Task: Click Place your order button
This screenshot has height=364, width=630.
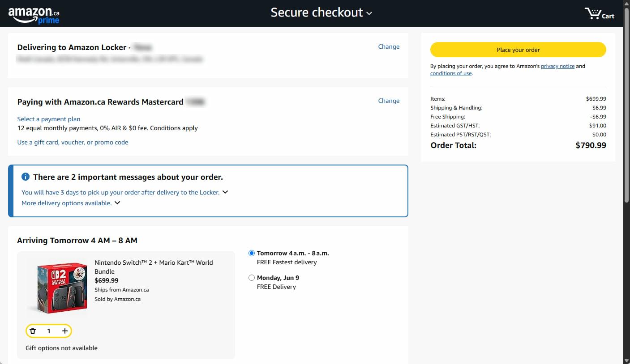Action: (518, 50)
